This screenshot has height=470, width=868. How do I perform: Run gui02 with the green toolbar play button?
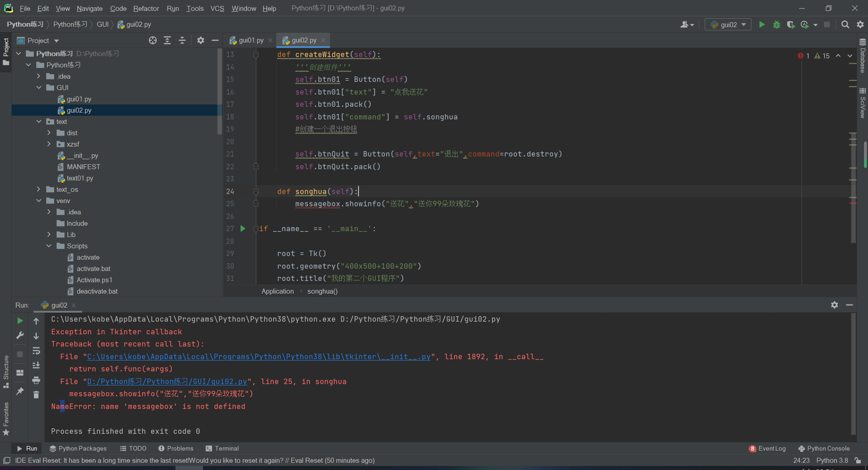[762, 24]
